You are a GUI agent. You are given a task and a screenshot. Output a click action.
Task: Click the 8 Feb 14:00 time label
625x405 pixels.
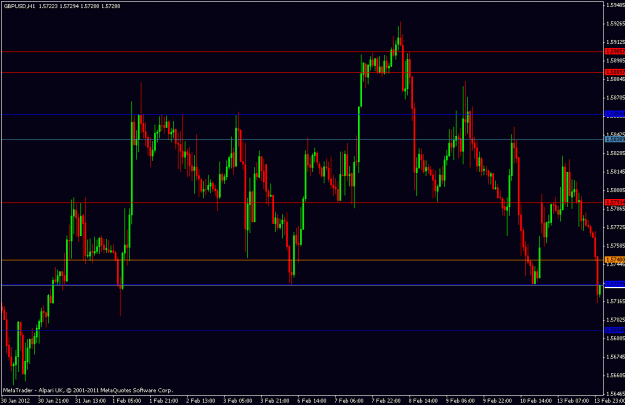point(423,401)
